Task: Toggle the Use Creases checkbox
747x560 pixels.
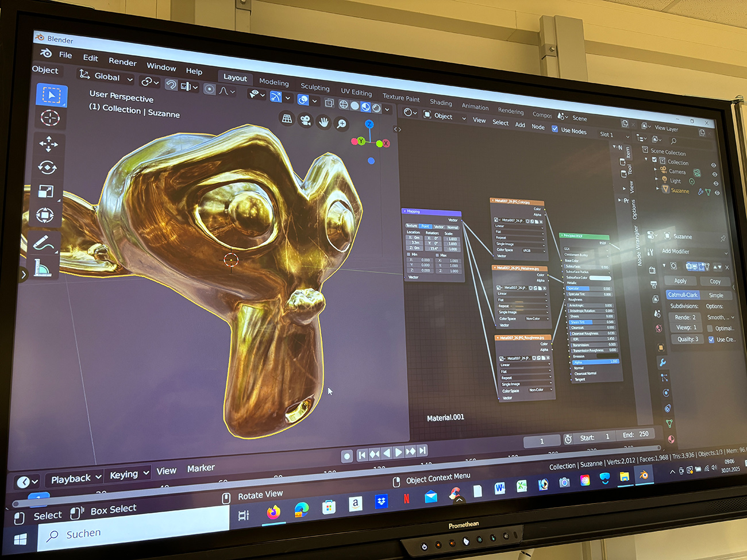Action: tap(711, 339)
